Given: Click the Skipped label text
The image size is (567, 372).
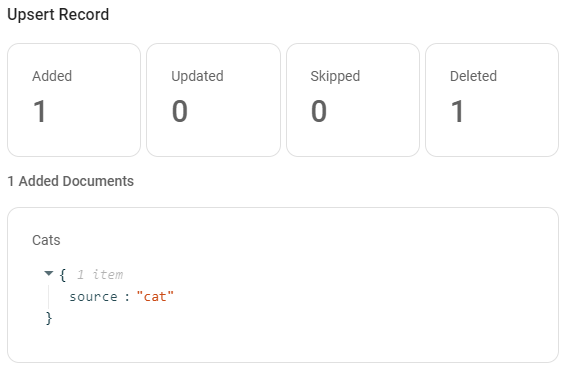Looking at the screenshot, I should coord(335,77).
